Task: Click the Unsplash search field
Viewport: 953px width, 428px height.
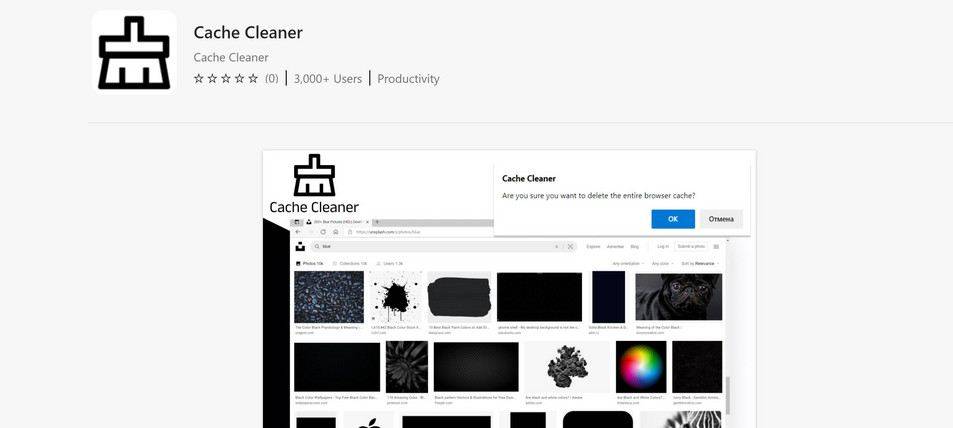Action: [443, 247]
